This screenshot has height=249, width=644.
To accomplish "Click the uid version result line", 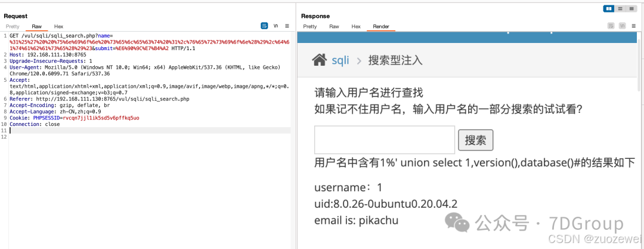I will [386, 204].
